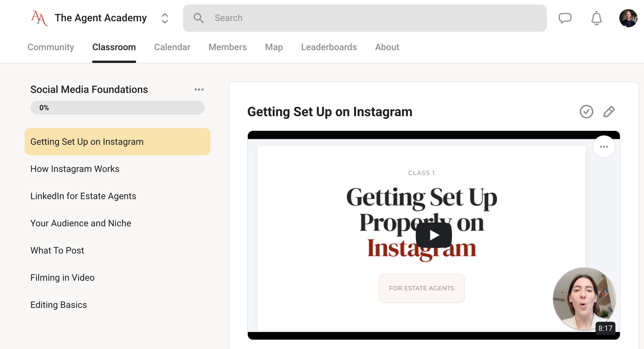Open Filming in Video lesson
The image size is (644, 349).
click(62, 278)
